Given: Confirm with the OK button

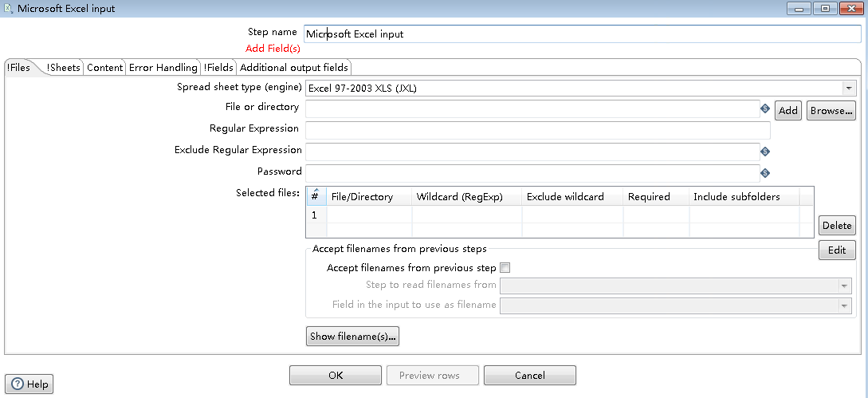Looking at the screenshot, I should click(x=336, y=376).
